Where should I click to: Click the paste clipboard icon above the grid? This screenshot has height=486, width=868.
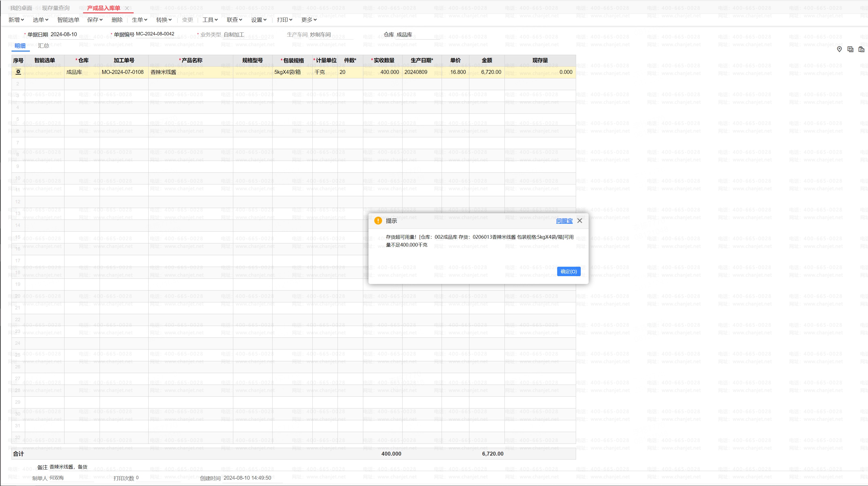[x=861, y=49]
